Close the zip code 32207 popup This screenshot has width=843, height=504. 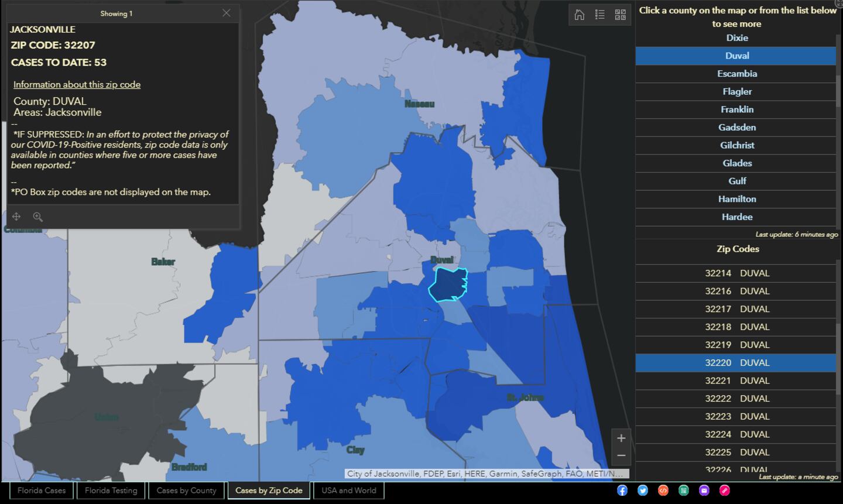227,13
